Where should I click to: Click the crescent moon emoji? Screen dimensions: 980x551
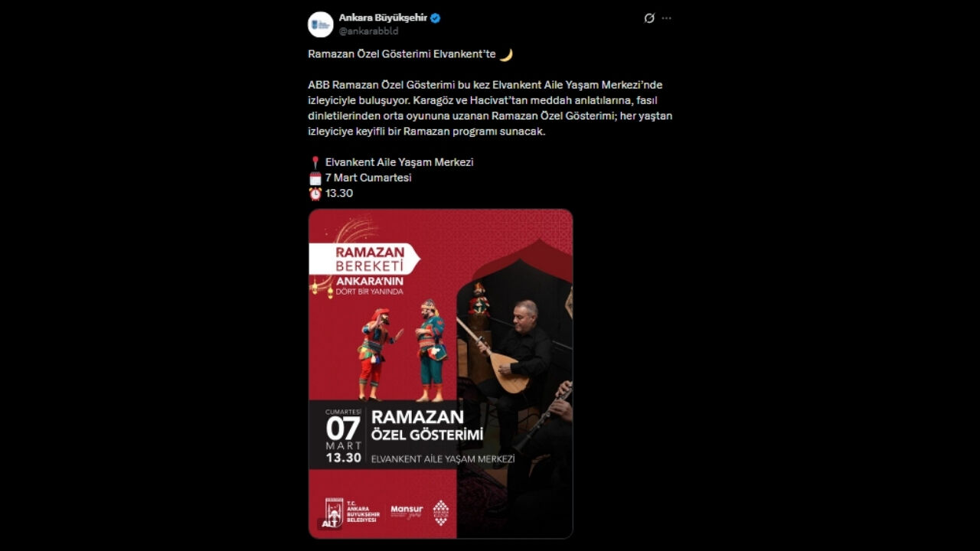[x=506, y=54]
